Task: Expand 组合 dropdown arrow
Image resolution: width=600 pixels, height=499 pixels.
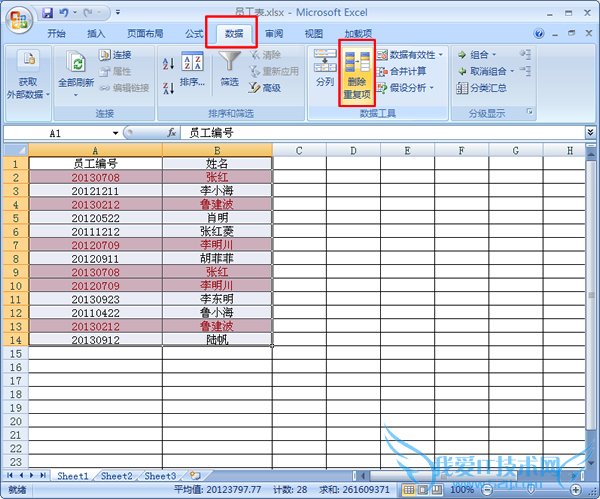Action: pyautogui.click(x=494, y=55)
